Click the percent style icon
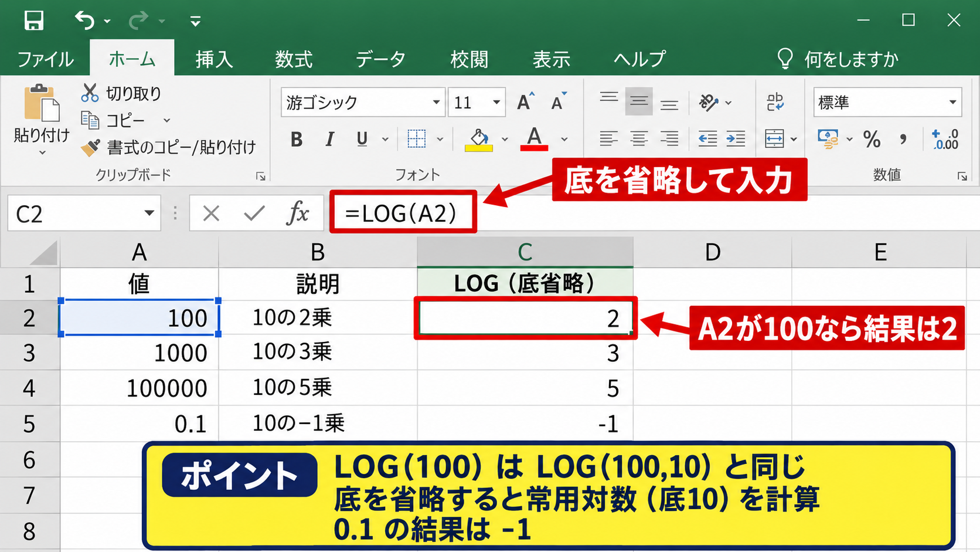 pos(872,139)
